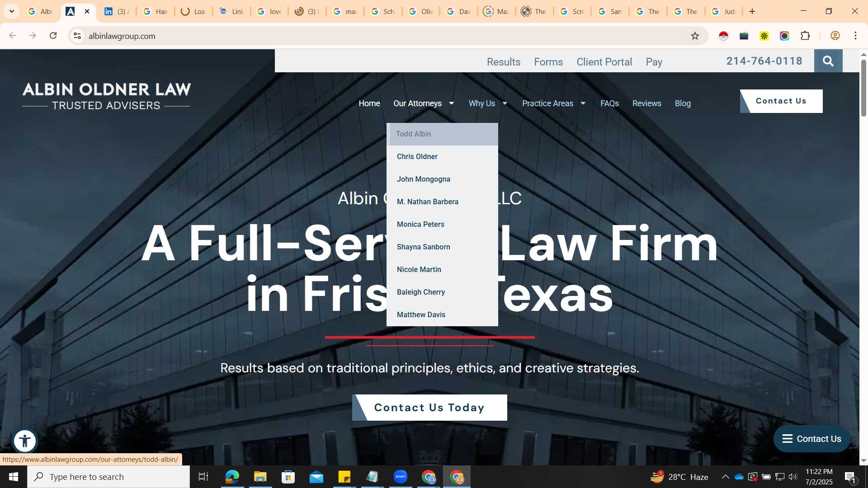Show hidden system tray icons
868x488 pixels.
coord(725,477)
